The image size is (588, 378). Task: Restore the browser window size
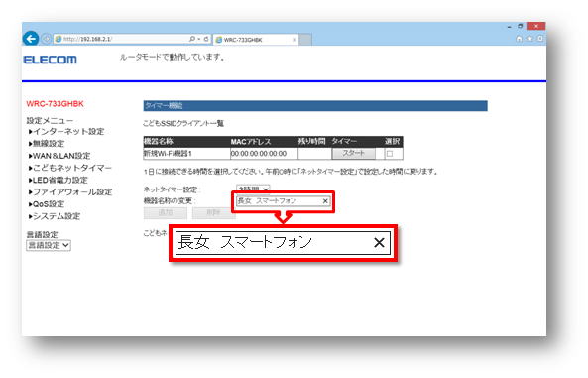521,26
